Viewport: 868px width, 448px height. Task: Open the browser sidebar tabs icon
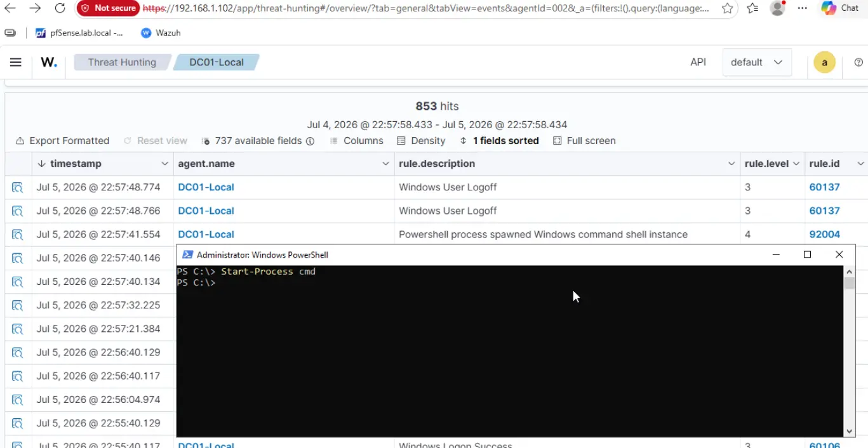click(10, 33)
